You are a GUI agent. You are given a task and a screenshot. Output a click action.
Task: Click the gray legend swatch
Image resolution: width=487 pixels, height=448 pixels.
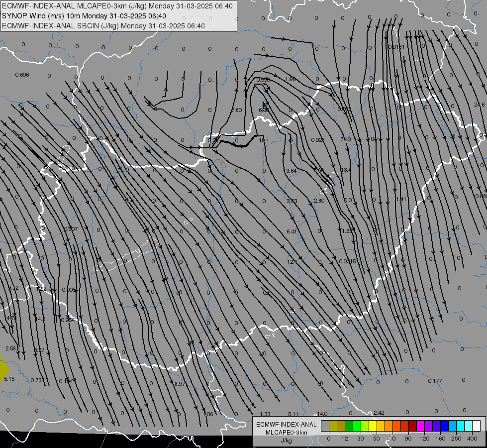(x=325, y=426)
